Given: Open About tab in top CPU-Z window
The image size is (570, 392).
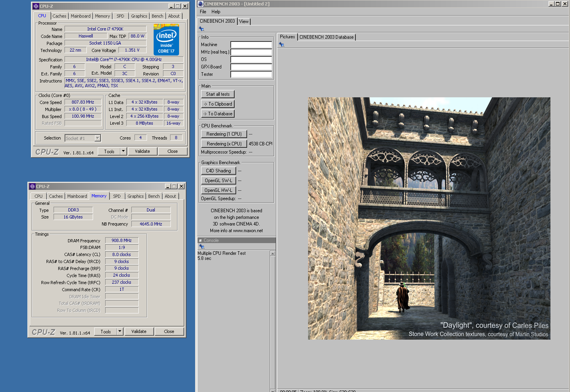Looking at the screenshot, I should tap(174, 16).
